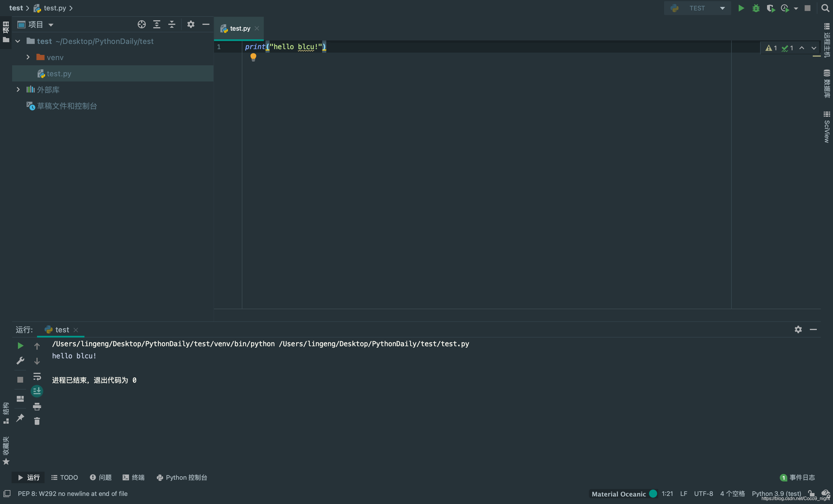833x504 pixels.
Task: Open the 事件日志 event log
Action: pyautogui.click(x=797, y=477)
